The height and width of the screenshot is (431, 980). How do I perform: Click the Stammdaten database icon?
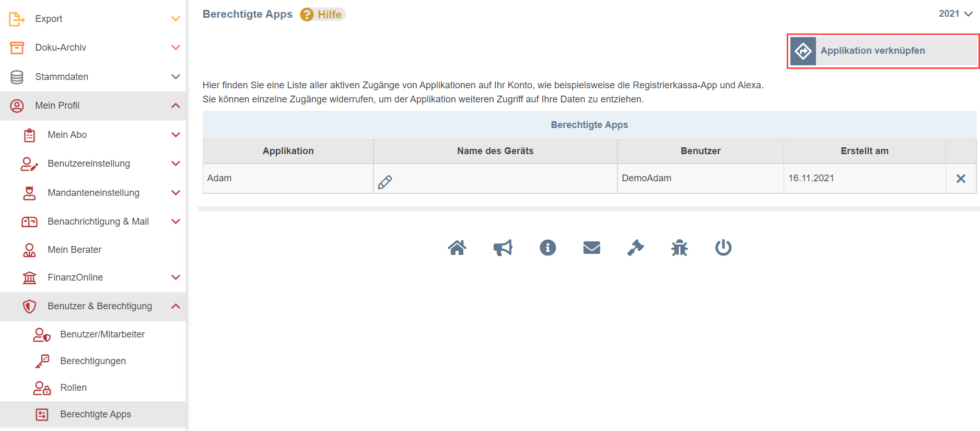click(17, 77)
